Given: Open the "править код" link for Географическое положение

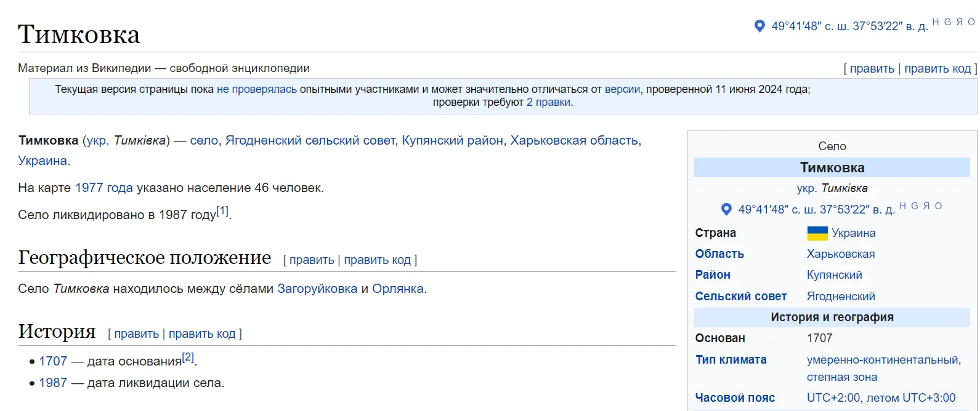Looking at the screenshot, I should 377,260.
